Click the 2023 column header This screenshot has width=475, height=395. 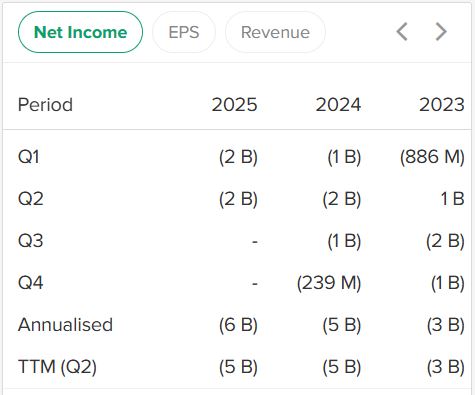click(x=442, y=105)
